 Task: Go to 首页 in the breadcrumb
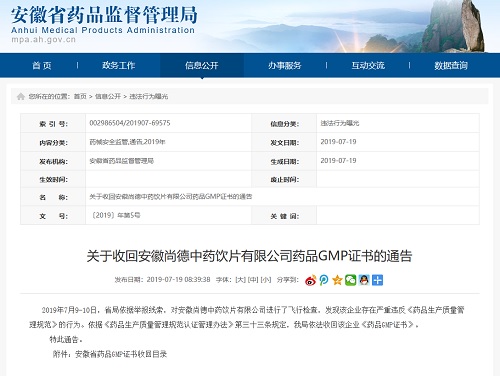pyautogui.click(x=80, y=96)
